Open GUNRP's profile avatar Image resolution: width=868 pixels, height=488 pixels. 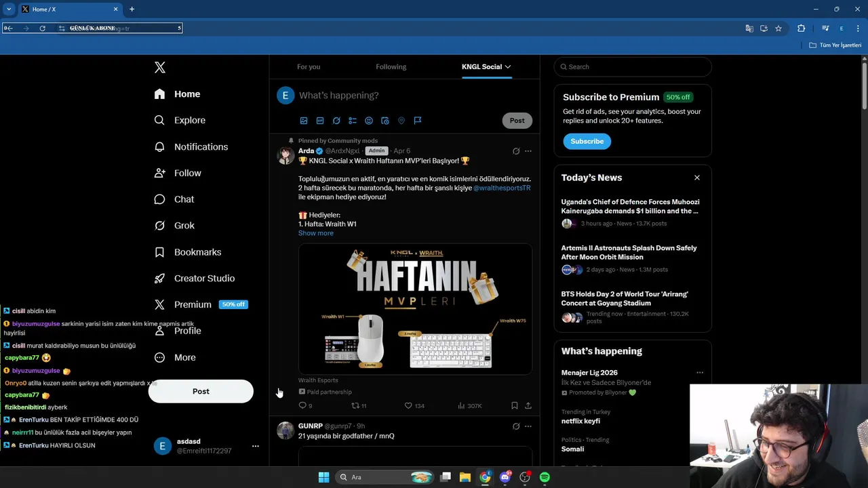[285, 430]
